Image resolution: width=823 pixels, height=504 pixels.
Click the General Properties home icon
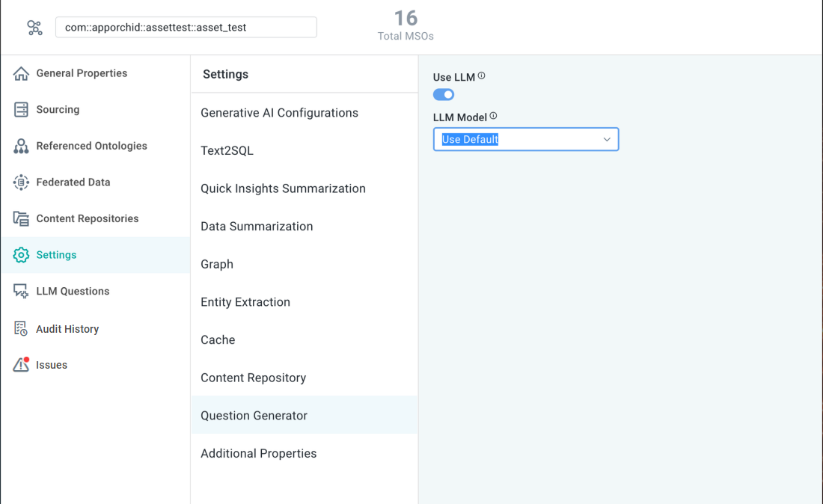pyautogui.click(x=21, y=73)
